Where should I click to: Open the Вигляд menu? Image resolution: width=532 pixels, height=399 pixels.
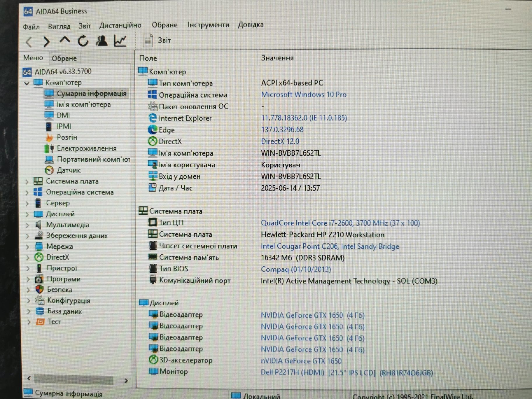point(59,27)
